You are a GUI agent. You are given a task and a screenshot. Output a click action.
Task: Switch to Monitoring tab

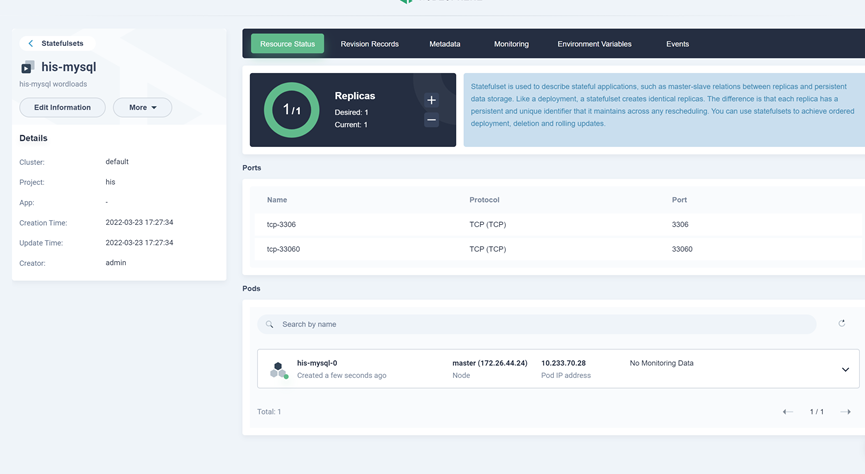[x=511, y=44]
